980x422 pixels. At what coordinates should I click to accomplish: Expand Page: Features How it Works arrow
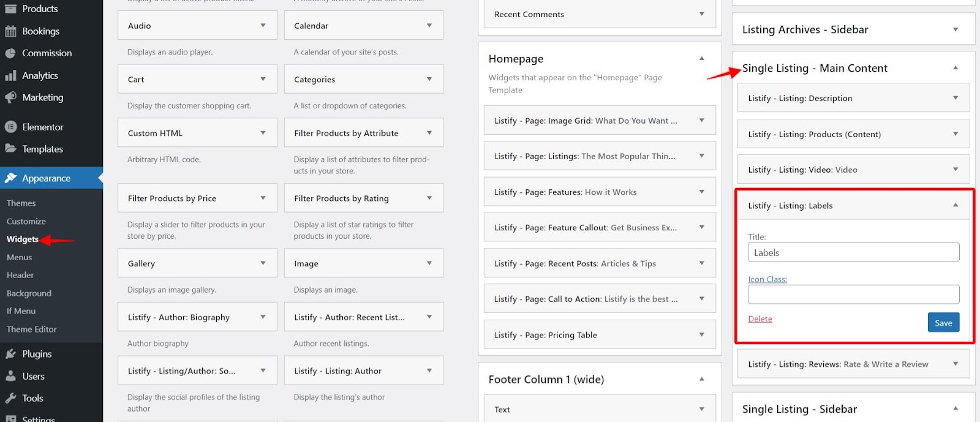tap(702, 192)
